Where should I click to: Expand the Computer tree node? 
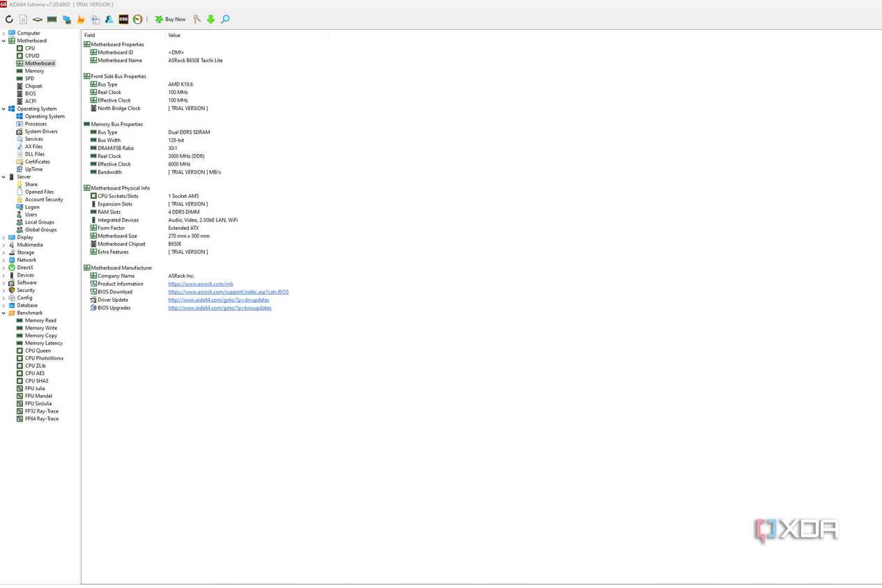tap(3, 33)
